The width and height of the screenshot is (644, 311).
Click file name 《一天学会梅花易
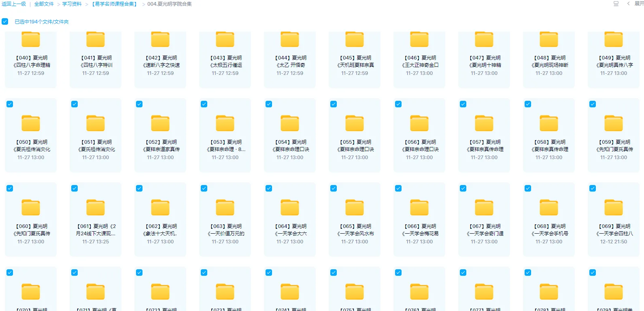click(x=420, y=234)
